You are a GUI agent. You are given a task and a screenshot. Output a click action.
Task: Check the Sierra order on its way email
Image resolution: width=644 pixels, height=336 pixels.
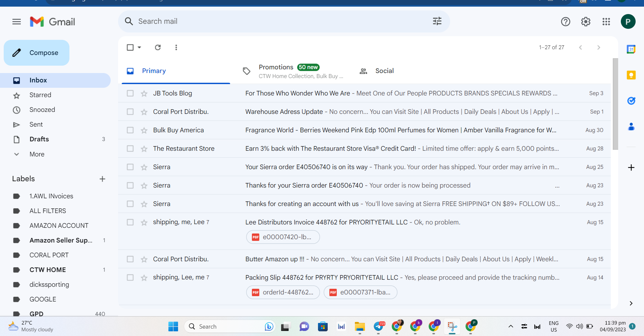130,167
